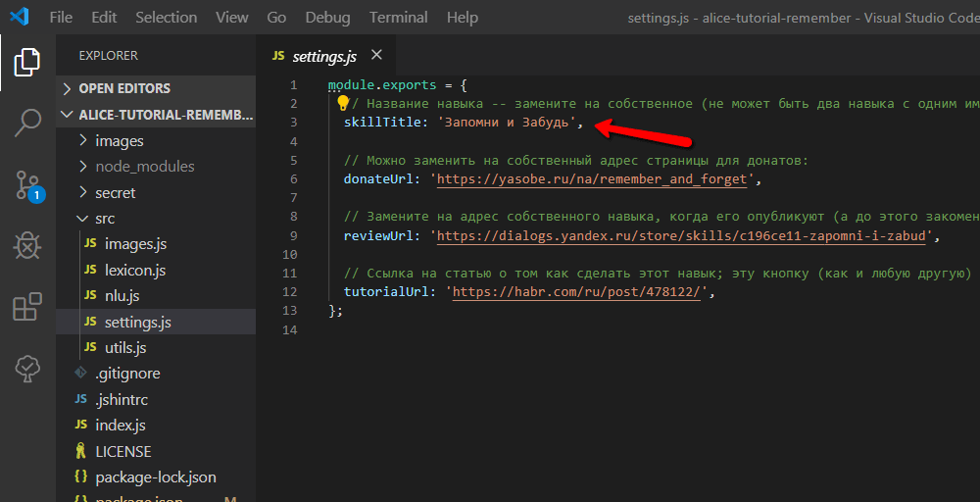The width and height of the screenshot is (980, 502).
Task: Open the Selection menu
Action: coord(167,17)
